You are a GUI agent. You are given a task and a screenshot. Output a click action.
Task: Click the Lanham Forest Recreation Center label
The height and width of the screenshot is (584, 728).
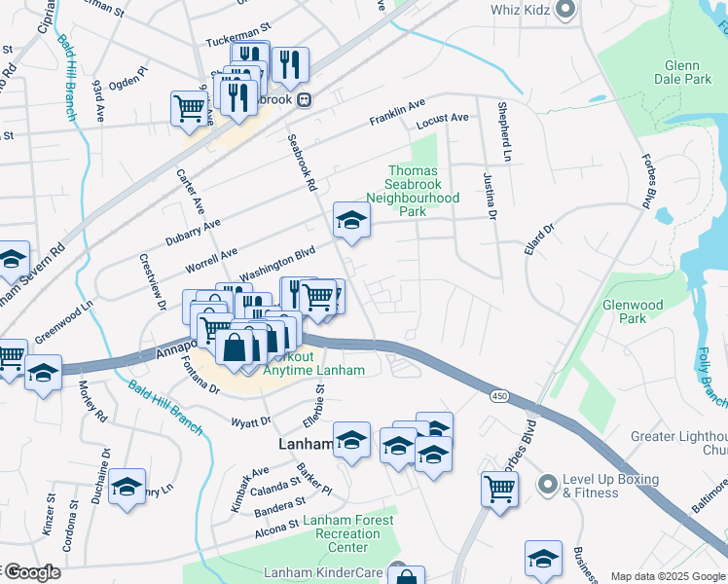(347, 533)
